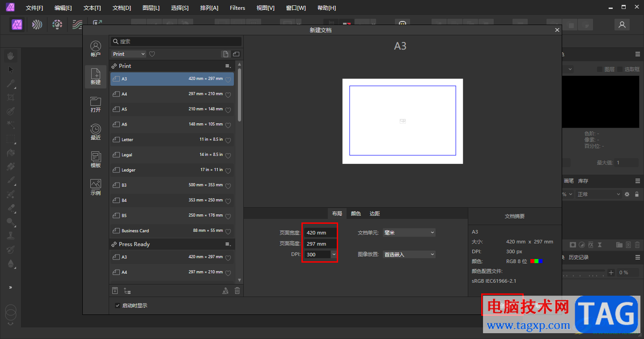
Task: Open the 图像放置 dropdown
Action: (x=409, y=255)
